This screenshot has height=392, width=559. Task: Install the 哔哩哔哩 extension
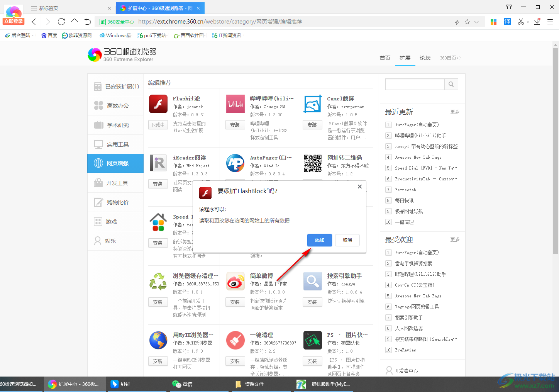pos(235,125)
